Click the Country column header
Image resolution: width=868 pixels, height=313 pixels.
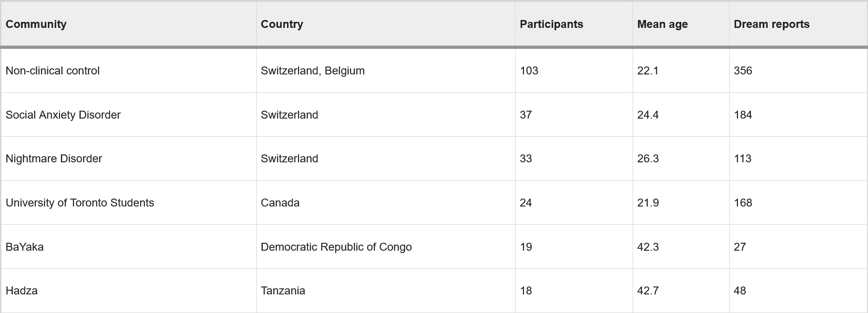[282, 24]
